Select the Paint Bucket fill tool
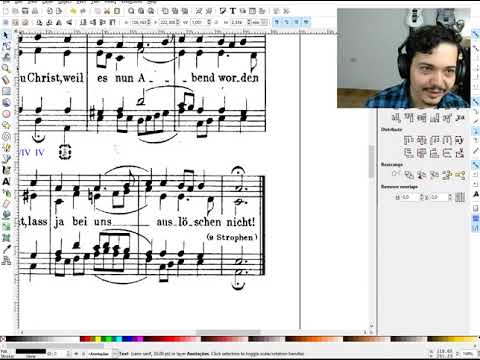The height and width of the screenshot is (360, 480). coord(6,215)
